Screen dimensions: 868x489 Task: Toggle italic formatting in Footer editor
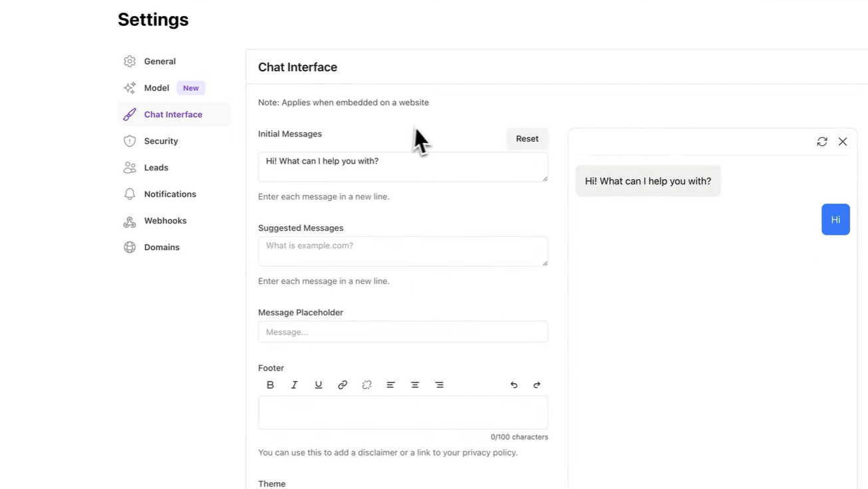click(294, 385)
